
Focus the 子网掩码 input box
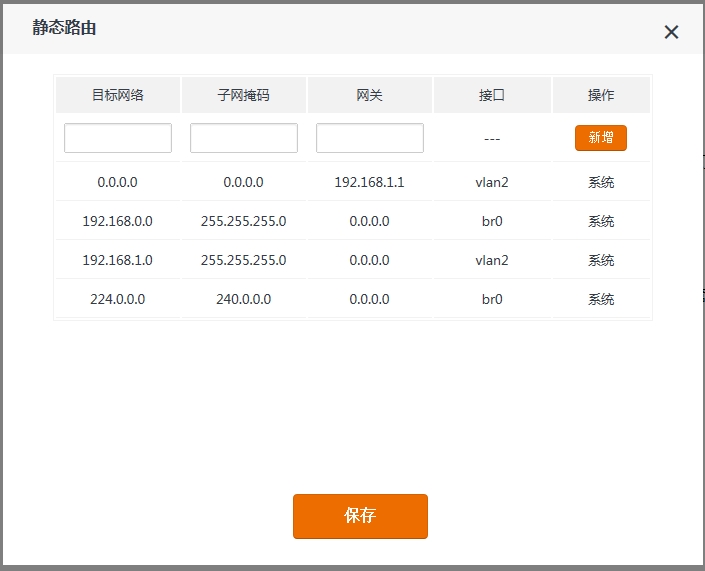244,138
